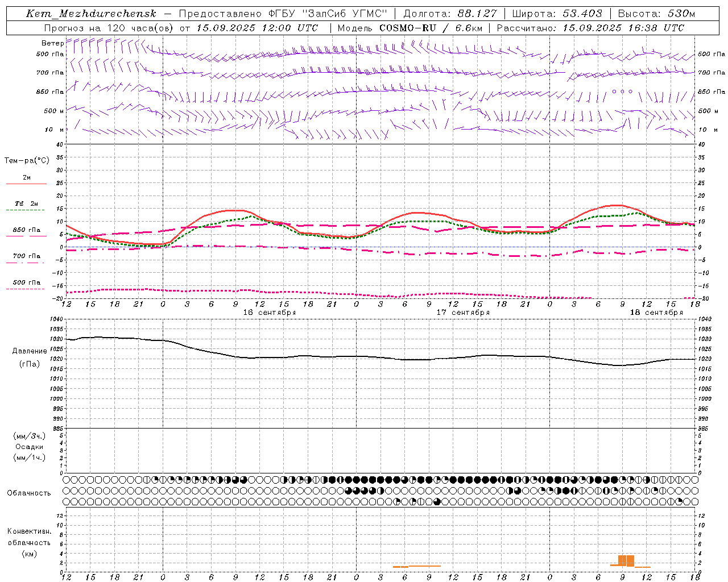
Task: Click the 'Осадки' precipitation label
Action: click(x=30, y=447)
